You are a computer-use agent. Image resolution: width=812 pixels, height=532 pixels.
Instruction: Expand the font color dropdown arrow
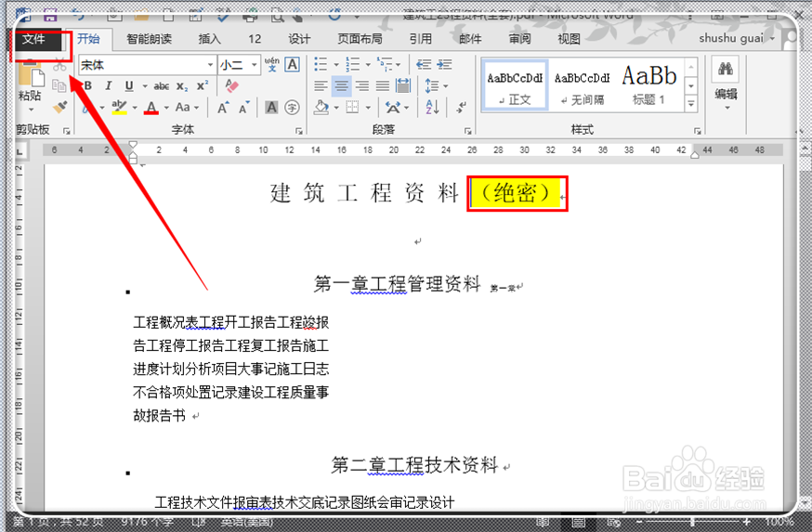tap(166, 108)
